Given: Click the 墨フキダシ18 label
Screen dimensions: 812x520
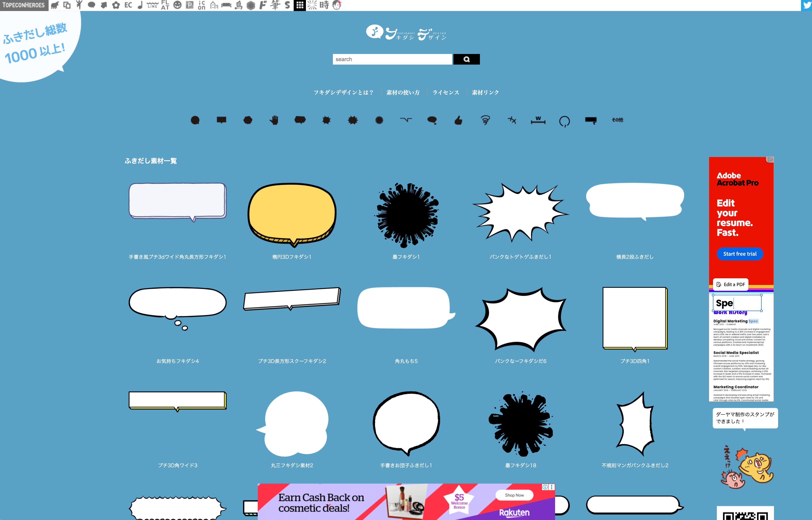Looking at the screenshot, I should [x=521, y=465].
